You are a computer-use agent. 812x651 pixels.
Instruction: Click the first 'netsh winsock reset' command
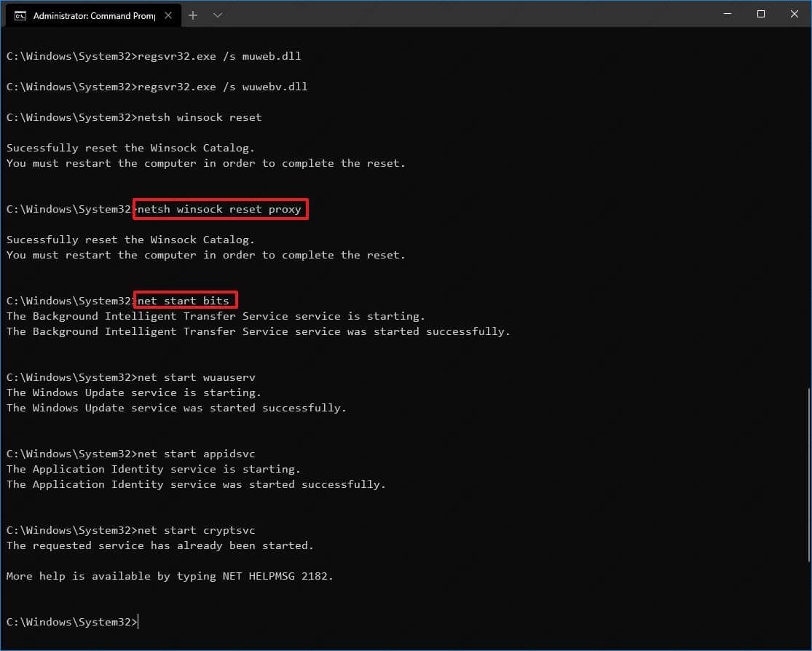coord(200,117)
